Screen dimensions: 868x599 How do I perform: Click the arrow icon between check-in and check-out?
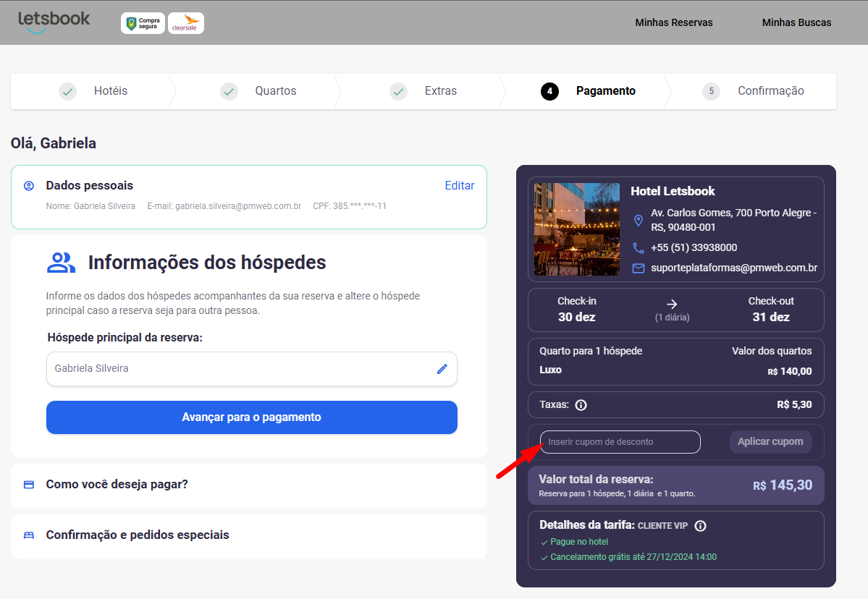coord(672,304)
